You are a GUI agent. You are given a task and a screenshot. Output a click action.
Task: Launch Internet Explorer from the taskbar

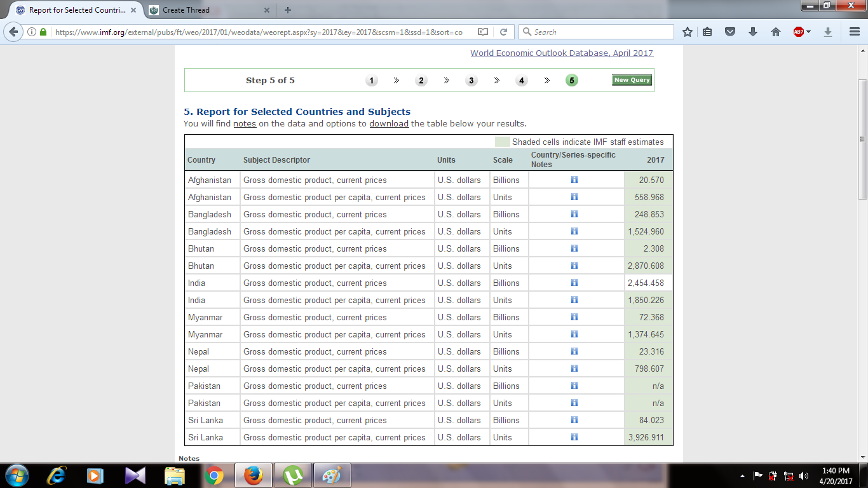(x=57, y=475)
